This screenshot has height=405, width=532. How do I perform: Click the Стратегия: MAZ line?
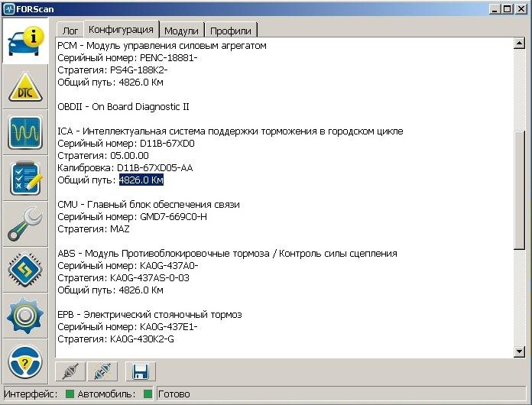pyautogui.click(x=94, y=228)
